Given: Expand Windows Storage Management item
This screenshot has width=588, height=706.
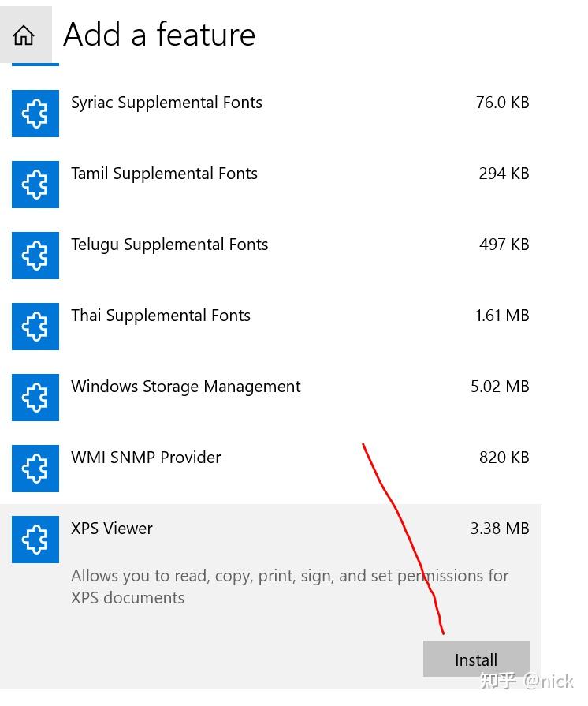Looking at the screenshot, I should [x=185, y=387].
